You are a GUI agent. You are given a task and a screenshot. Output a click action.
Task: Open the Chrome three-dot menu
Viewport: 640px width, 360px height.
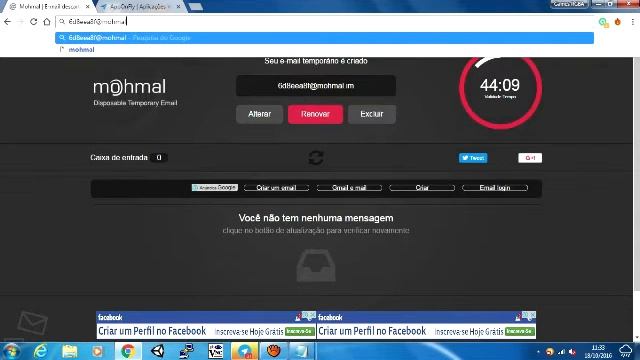pyautogui.click(x=633, y=22)
